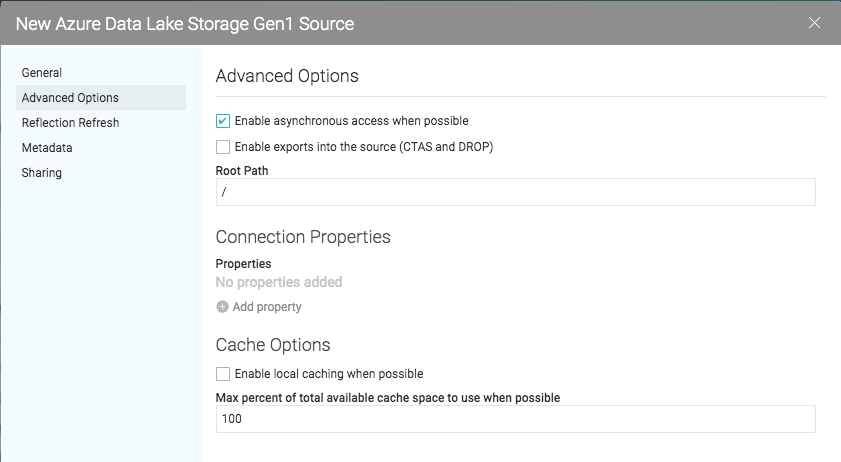Screen dimensions: 841x462
Task: Click the Root Path text field
Action: 515,192
